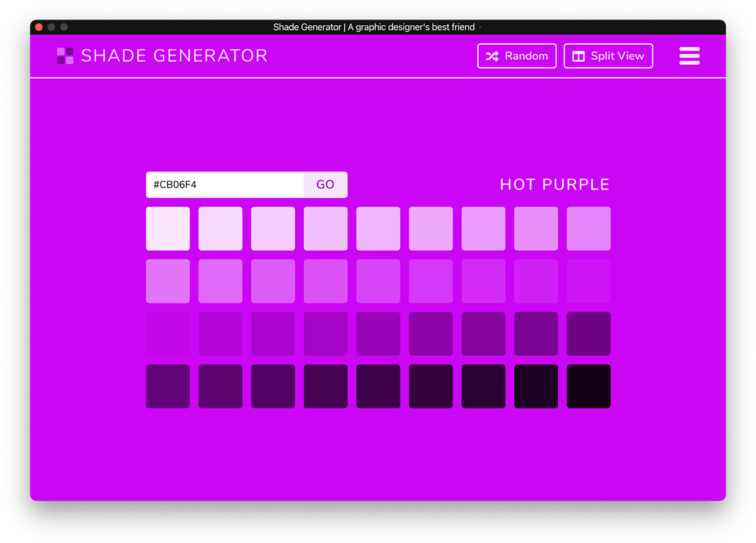Select the third swatch in the second row
The image size is (756, 543).
click(x=273, y=281)
